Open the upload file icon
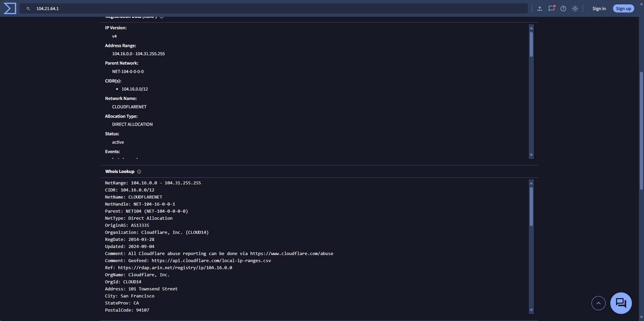Screen dimensions: 644x321 [540, 9]
